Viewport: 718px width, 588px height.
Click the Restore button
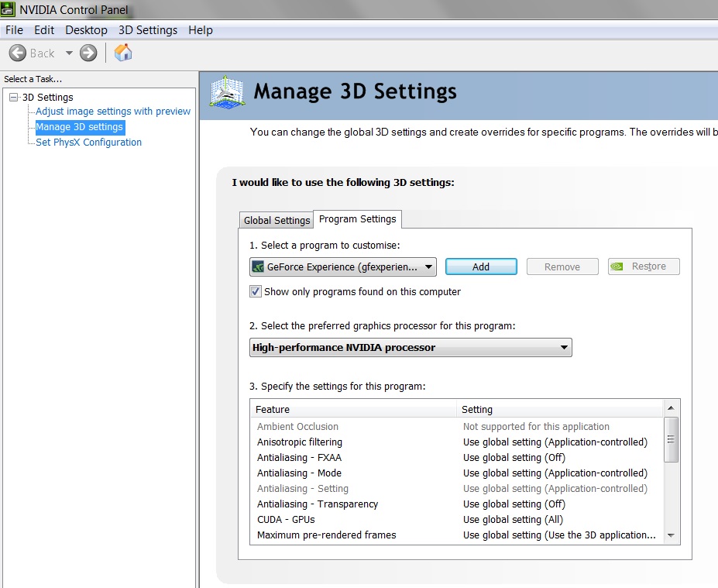644,266
